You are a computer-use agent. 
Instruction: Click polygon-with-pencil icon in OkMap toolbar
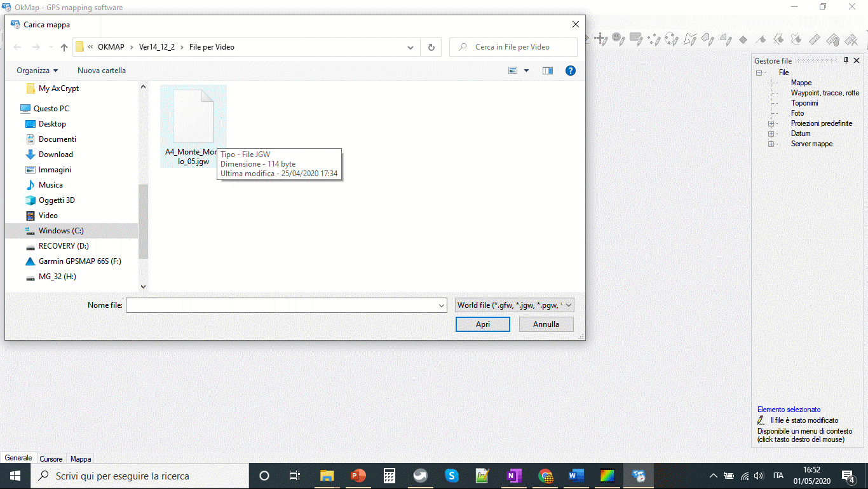690,39
